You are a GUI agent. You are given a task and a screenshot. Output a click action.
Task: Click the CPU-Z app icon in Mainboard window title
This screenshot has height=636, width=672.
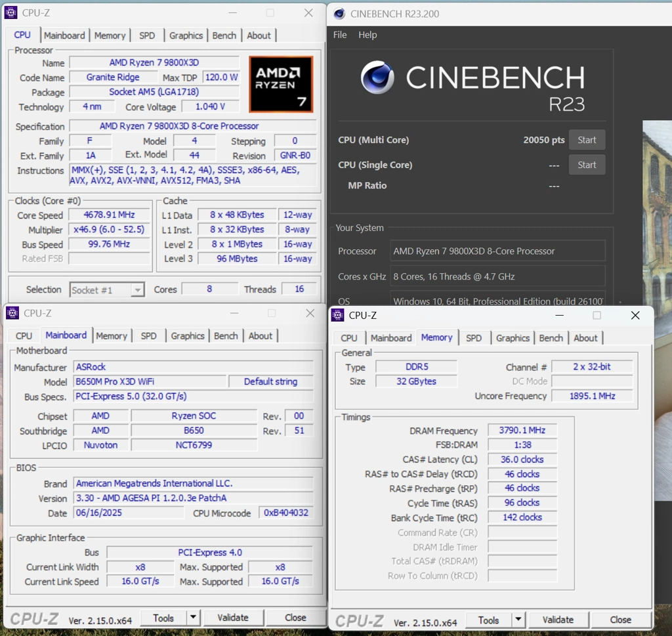[12, 313]
